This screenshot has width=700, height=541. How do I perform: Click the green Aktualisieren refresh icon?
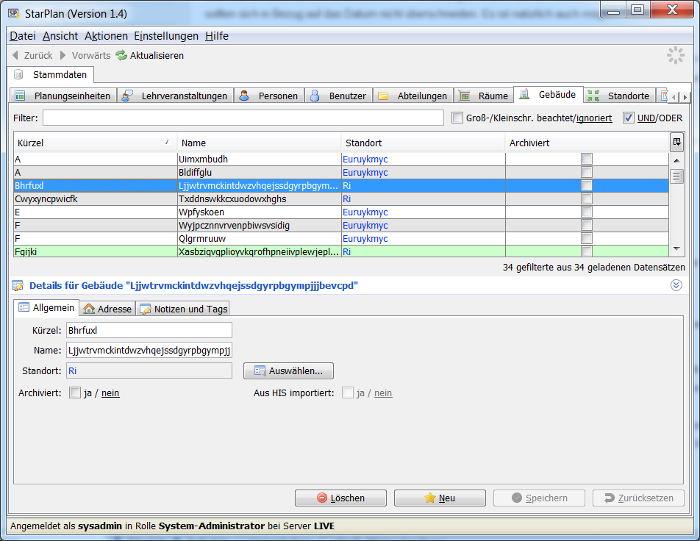tap(121, 55)
